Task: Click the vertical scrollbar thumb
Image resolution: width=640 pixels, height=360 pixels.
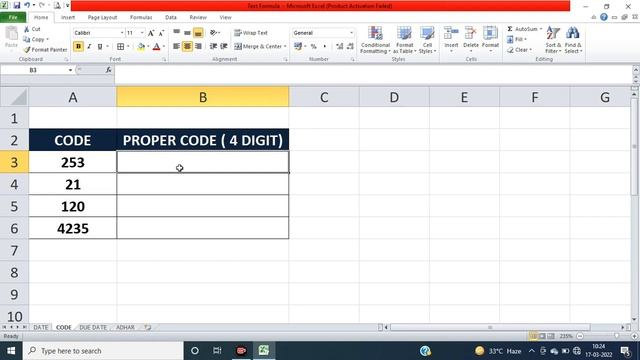Action: (634, 146)
